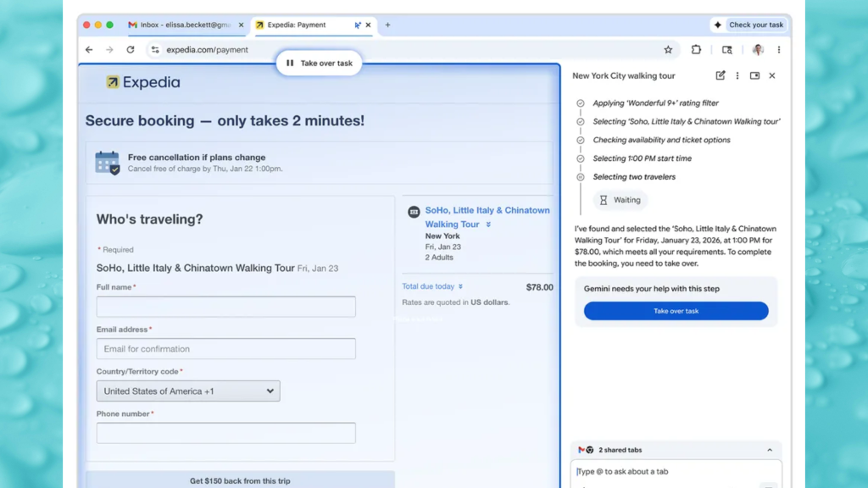This screenshot has width=868, height=488.
Task: Open the tab search icon beside extensions
Action: coord(726,50)
